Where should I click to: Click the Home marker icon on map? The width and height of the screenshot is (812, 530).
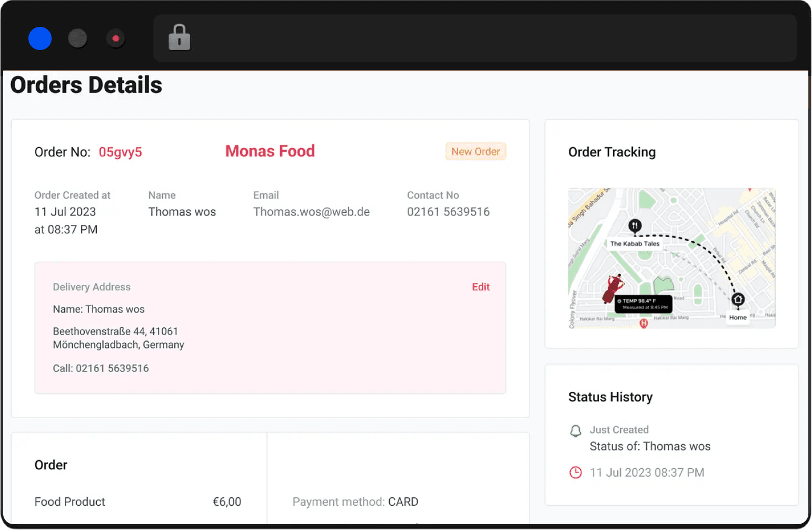coord(738,300)
